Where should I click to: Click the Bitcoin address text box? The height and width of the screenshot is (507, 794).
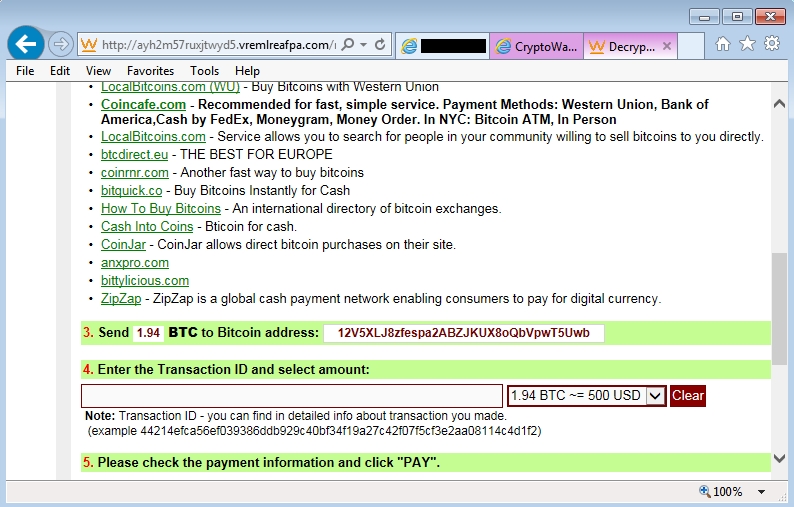463,333
